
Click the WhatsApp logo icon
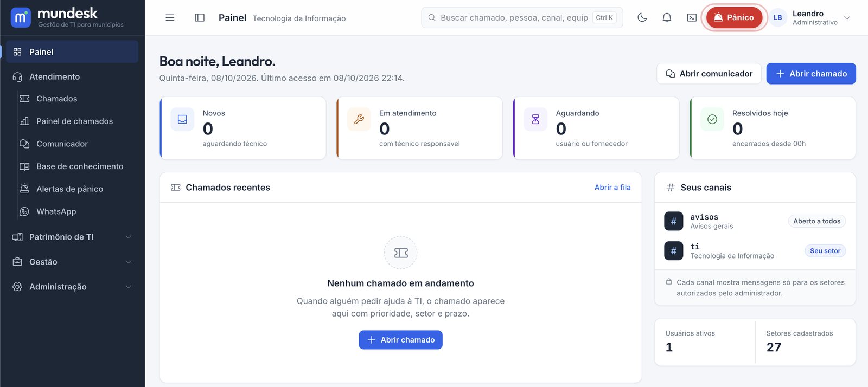[x=24, y=211]
